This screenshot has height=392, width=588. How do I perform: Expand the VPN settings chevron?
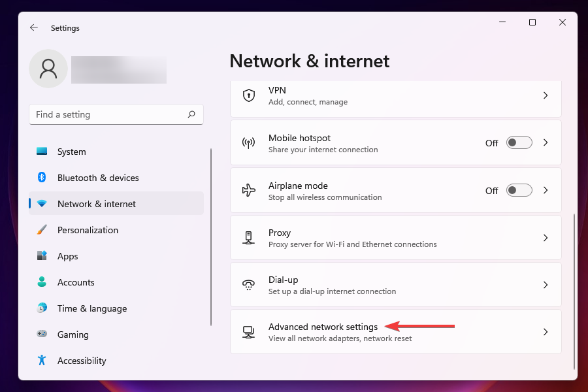coord(546,95)
